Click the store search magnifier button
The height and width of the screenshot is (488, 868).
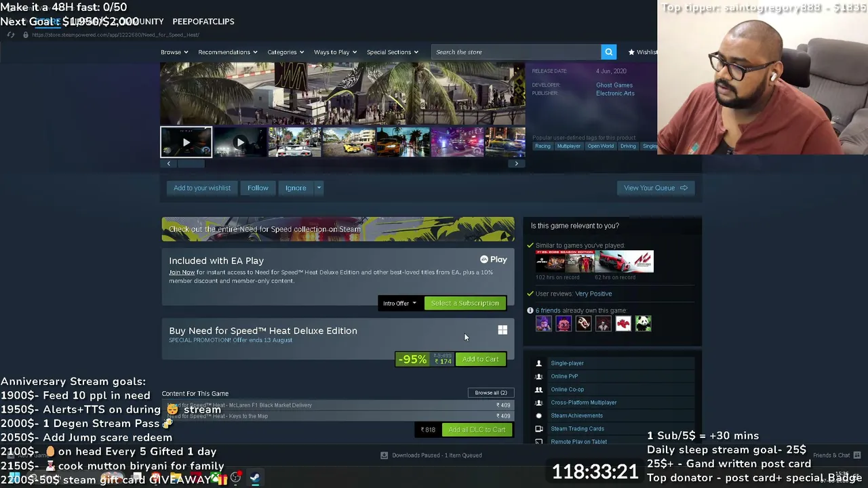tap(609, 52)
